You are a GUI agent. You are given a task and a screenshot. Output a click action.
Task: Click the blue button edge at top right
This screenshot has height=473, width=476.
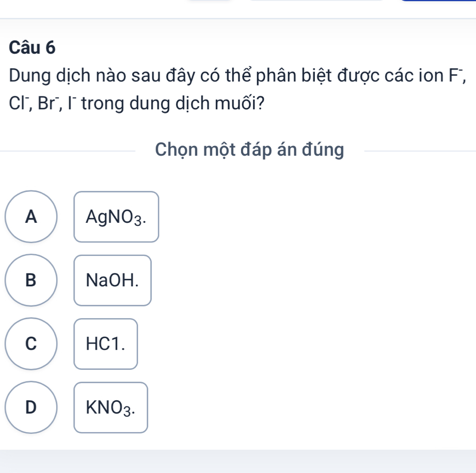click(439, 1)
